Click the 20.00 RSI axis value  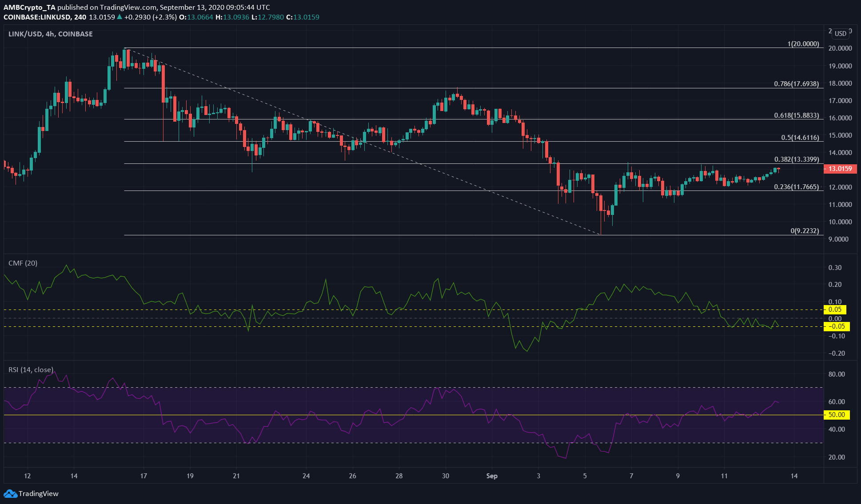[x=837, y=457]
